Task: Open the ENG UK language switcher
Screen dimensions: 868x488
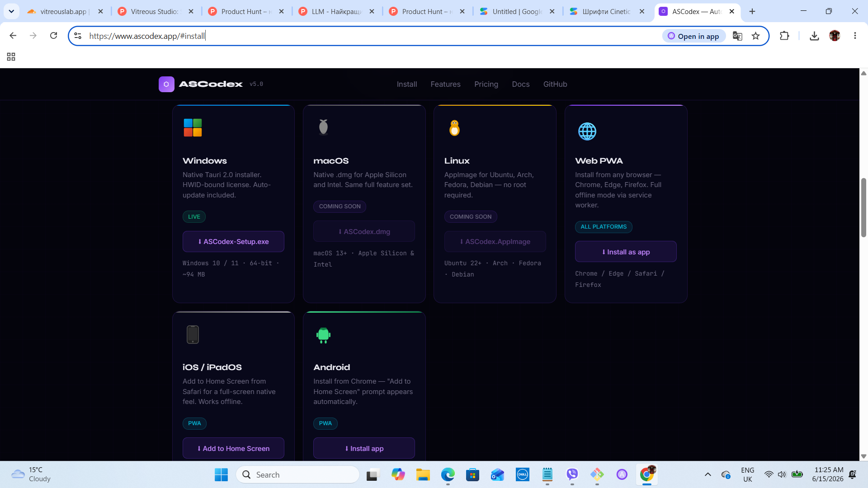Action: (748, 474)
